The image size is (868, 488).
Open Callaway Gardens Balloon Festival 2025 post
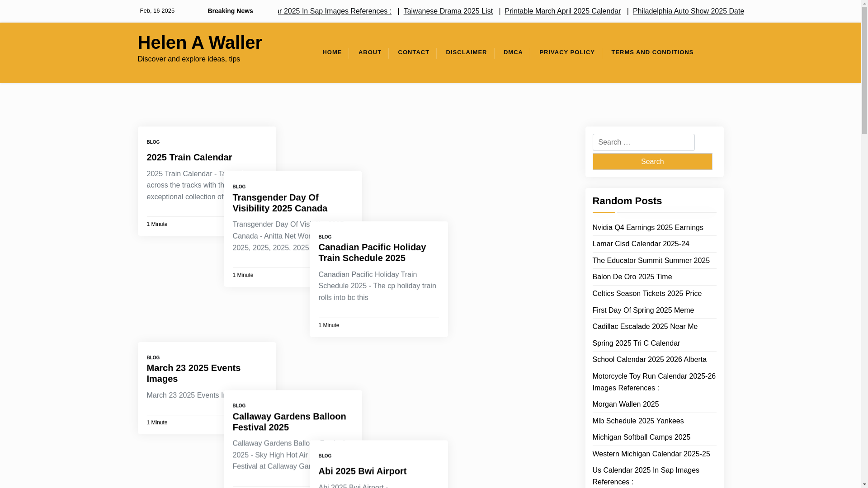click(289, 422)
